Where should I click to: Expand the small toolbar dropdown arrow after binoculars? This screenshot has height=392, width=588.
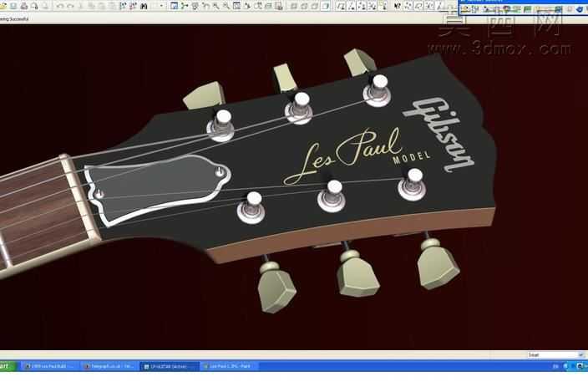(161, 6)
